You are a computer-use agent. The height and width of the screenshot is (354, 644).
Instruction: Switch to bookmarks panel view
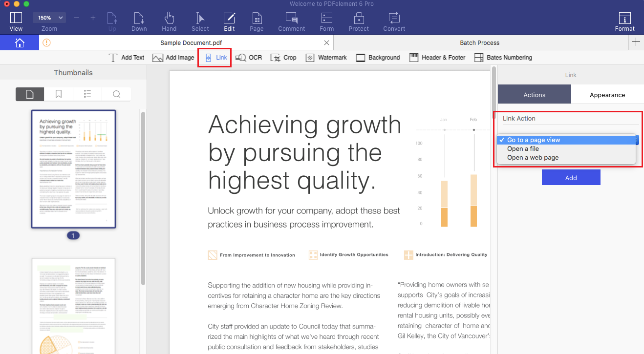coord(59,94)
